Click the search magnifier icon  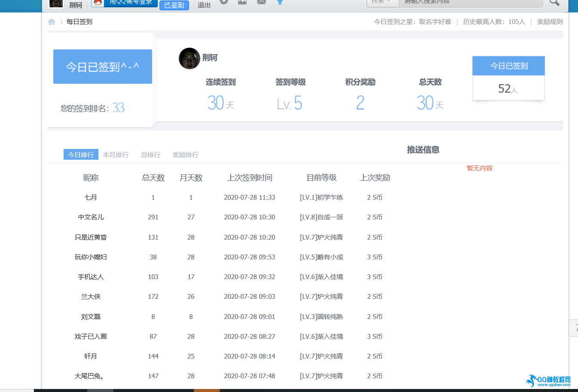554,2
